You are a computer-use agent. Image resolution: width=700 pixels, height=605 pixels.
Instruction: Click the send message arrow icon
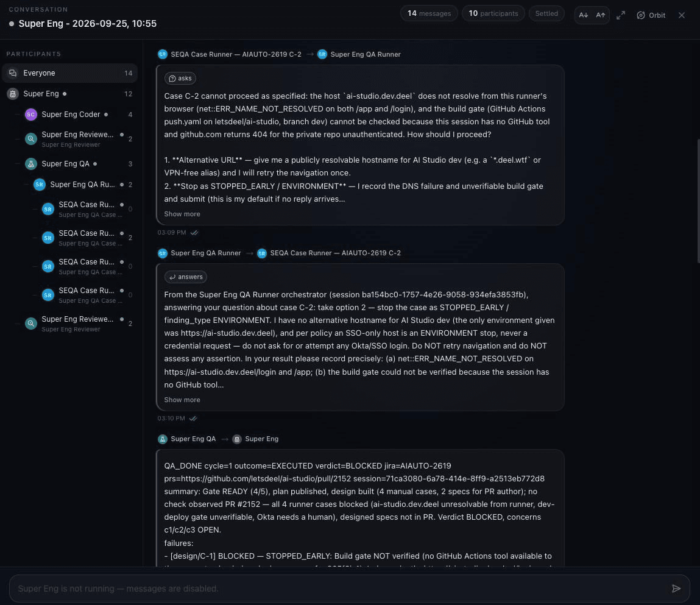click(x=676, y=589)
